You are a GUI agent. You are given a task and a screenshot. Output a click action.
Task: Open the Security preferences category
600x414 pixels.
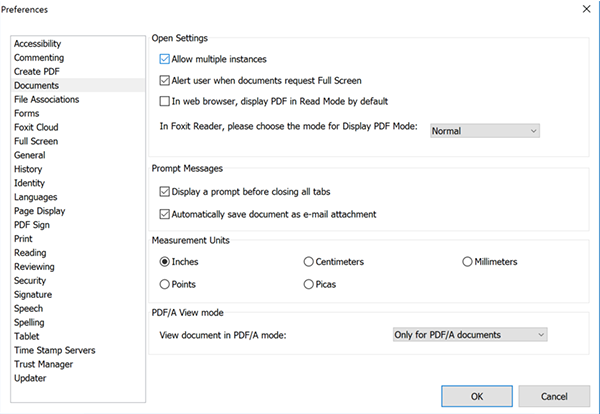[x=78, y=281]
